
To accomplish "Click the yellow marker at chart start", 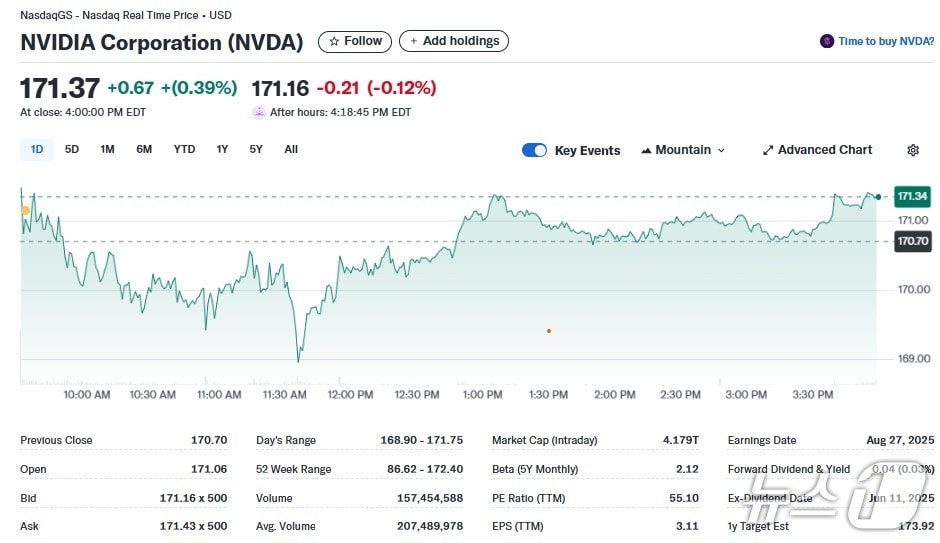I will point(25,210).
